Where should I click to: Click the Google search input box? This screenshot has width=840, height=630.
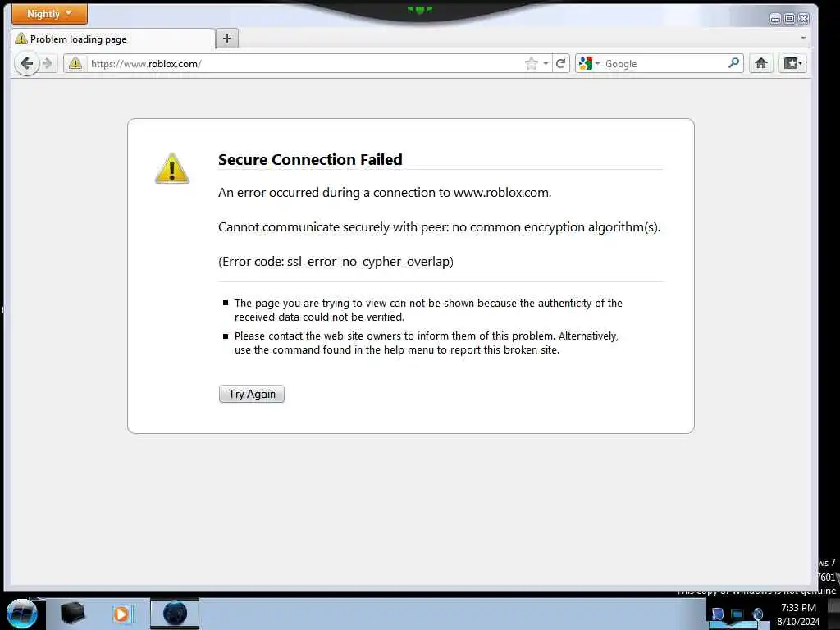tap(664, 64)
